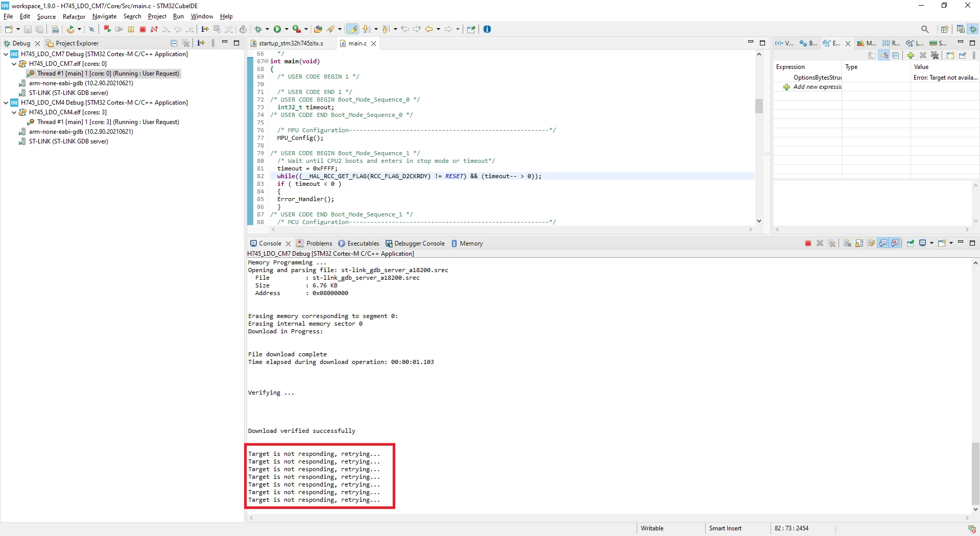Select Thread #1 core 3 entry

(104, 122)
